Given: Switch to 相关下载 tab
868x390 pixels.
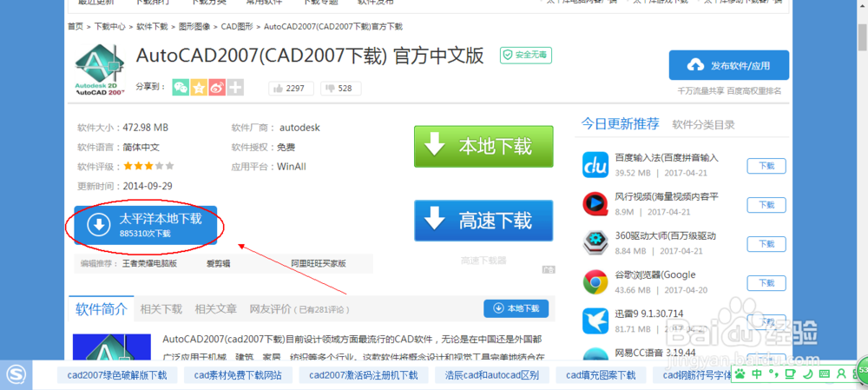Looking at the screenshot, I should pos(161,309).
